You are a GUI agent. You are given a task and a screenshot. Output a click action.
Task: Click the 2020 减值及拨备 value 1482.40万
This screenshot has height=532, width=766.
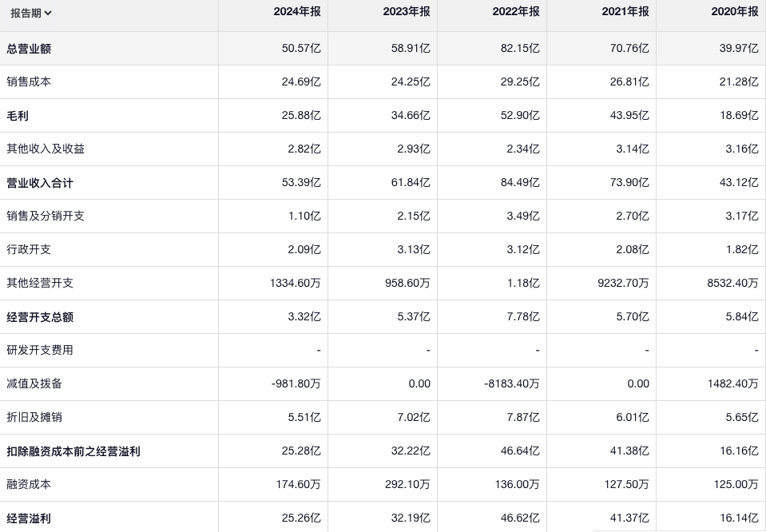point(732,384)
